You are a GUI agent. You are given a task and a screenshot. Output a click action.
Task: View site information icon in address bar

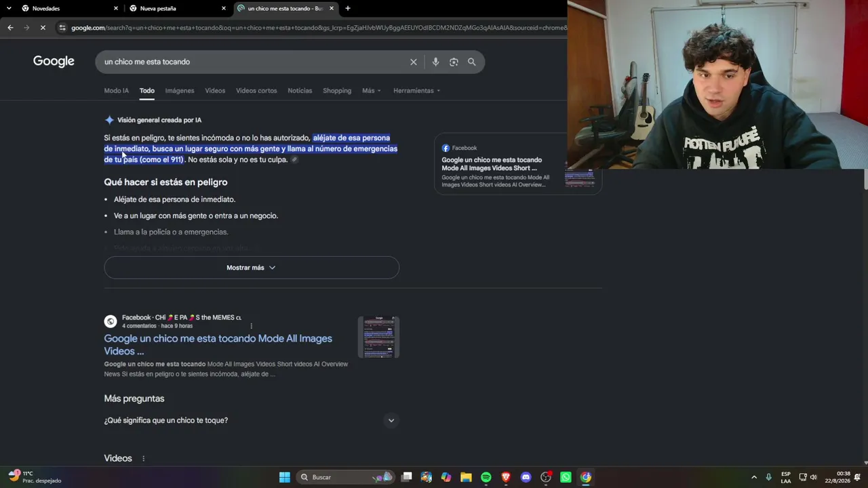point(62,28)
